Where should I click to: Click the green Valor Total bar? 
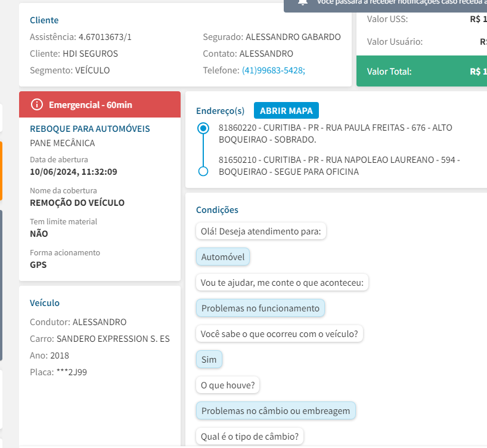tap(421, 72)
